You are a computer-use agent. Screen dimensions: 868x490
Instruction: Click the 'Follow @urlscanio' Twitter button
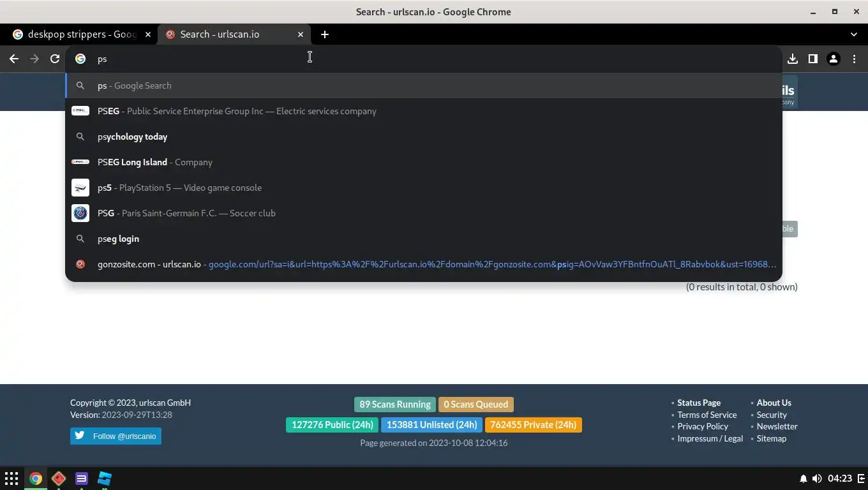click(x=116, y=436)
